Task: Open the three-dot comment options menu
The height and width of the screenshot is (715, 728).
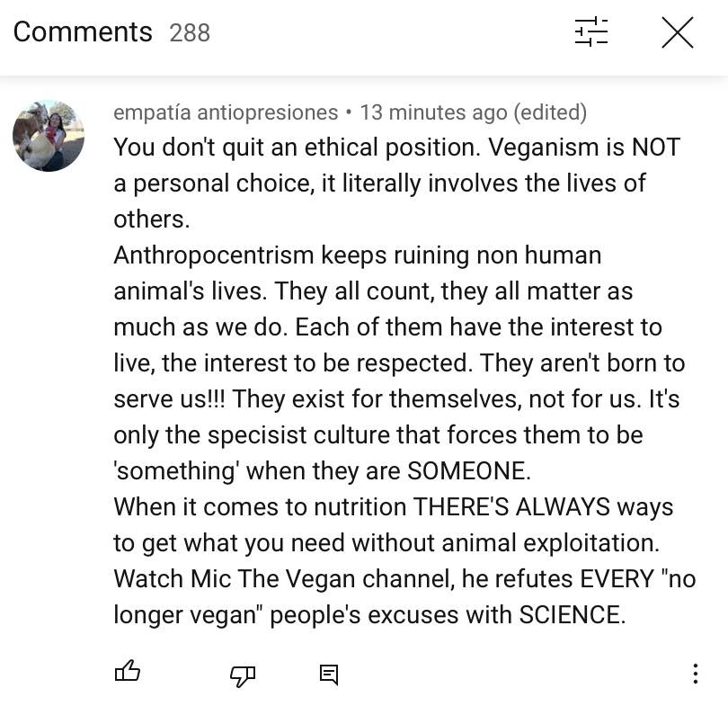Action: coord(695,674)
